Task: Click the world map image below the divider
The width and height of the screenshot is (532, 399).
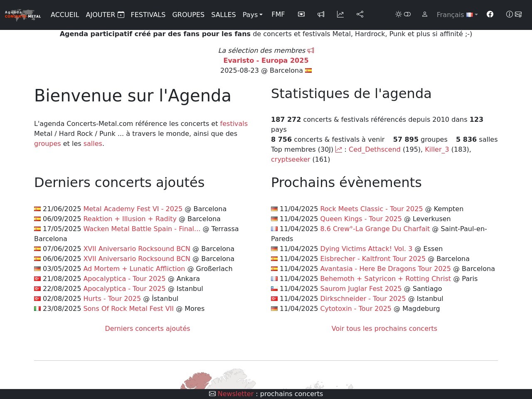Action: pyautogui.click(x=266, y=379)
